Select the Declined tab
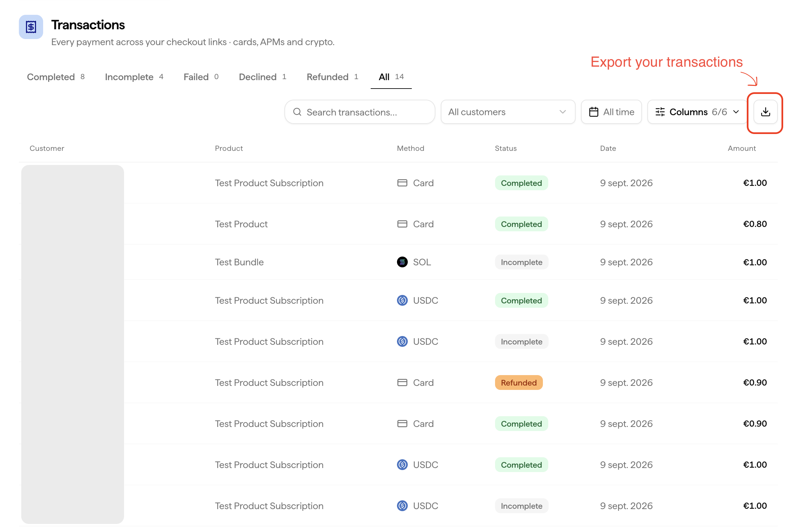The image size is (798, 532). [263, 77]
